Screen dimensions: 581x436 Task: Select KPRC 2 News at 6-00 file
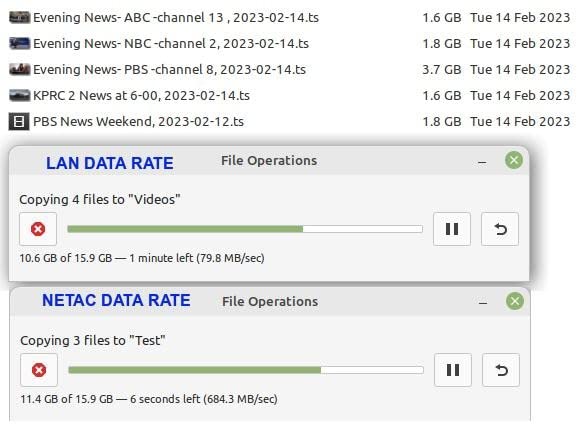click(289, 95)
